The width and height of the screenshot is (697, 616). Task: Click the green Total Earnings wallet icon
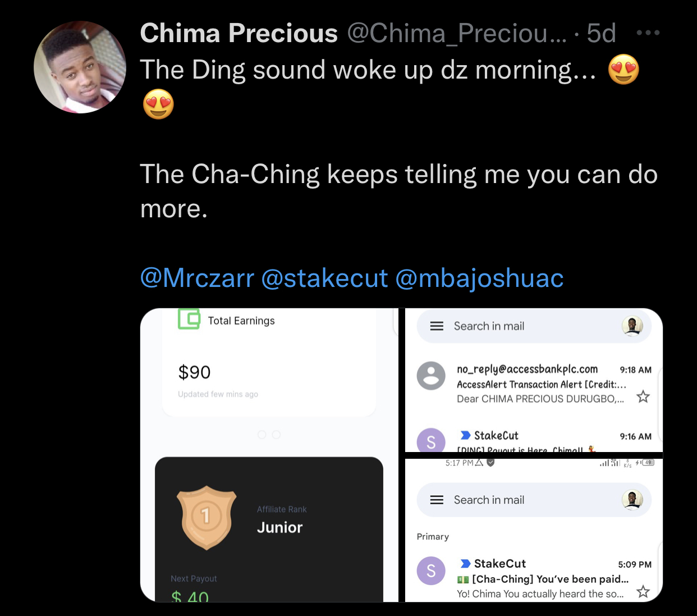[x=189, y=319]
